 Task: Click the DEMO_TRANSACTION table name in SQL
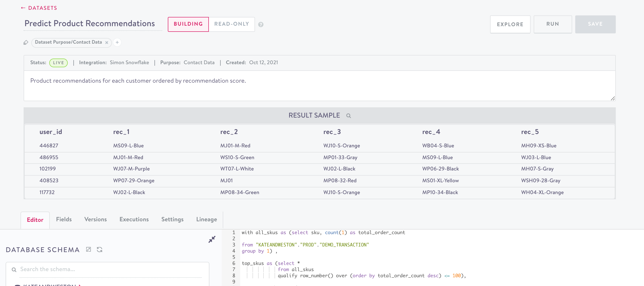point(344,245)
